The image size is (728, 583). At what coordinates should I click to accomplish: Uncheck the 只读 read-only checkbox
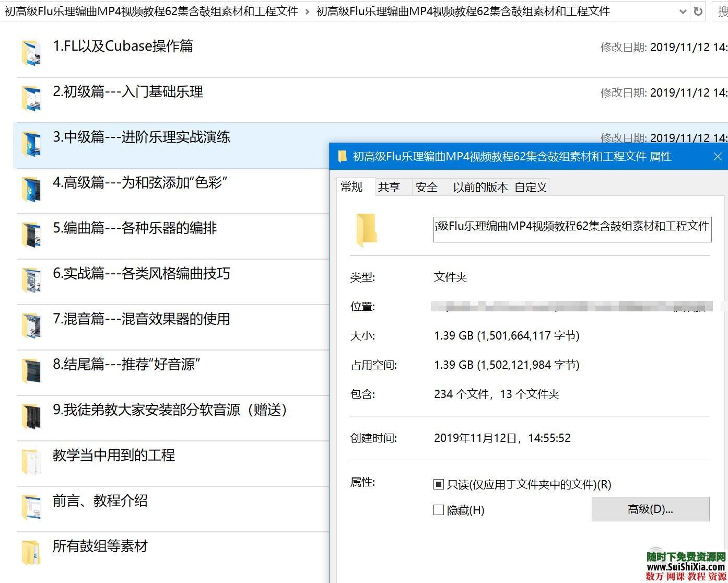(x=439, y=484)
